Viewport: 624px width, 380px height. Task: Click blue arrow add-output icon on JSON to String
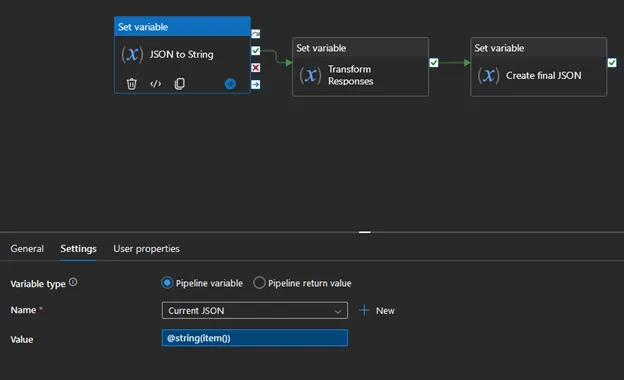230,84
